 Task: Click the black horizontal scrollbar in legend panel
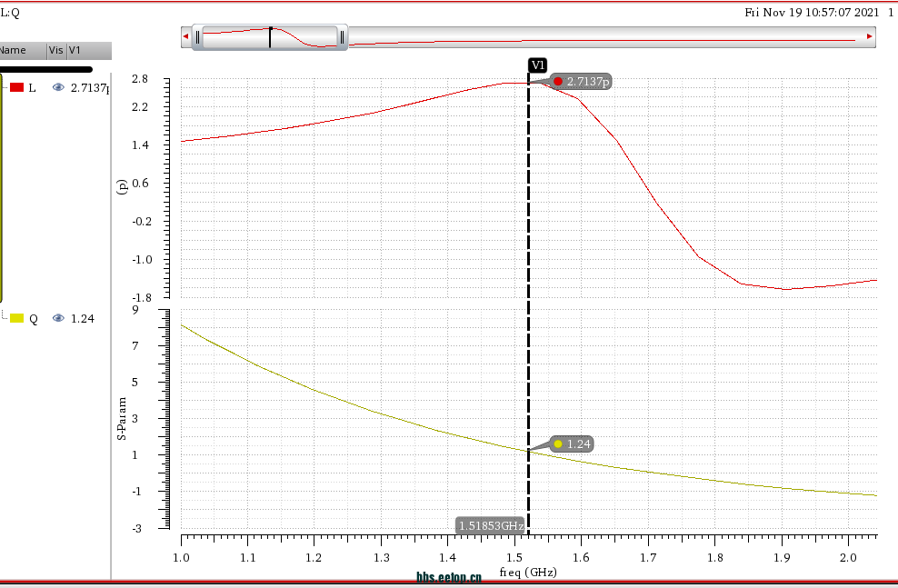pos(45,69)
